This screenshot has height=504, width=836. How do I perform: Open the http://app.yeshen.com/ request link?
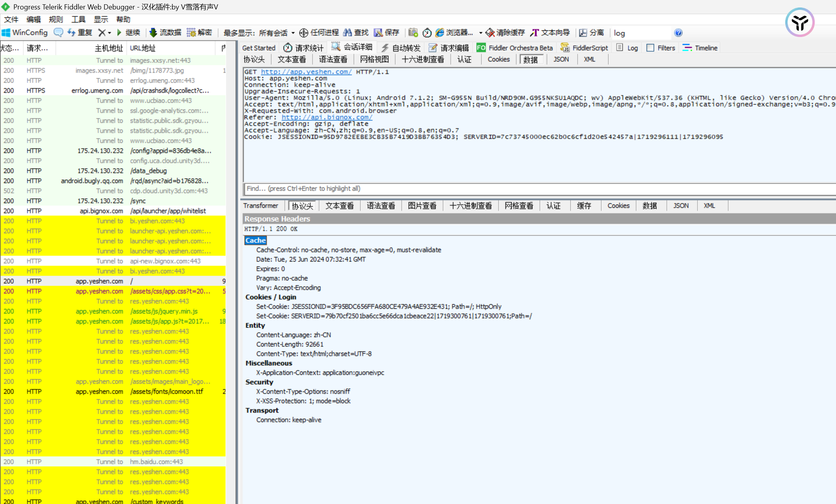(x=306, y=72)
